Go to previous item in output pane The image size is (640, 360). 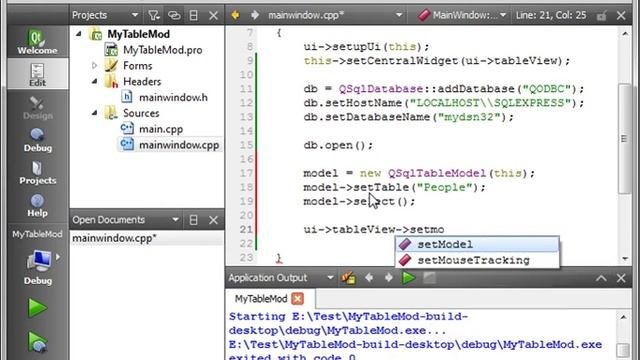(369, 278)
